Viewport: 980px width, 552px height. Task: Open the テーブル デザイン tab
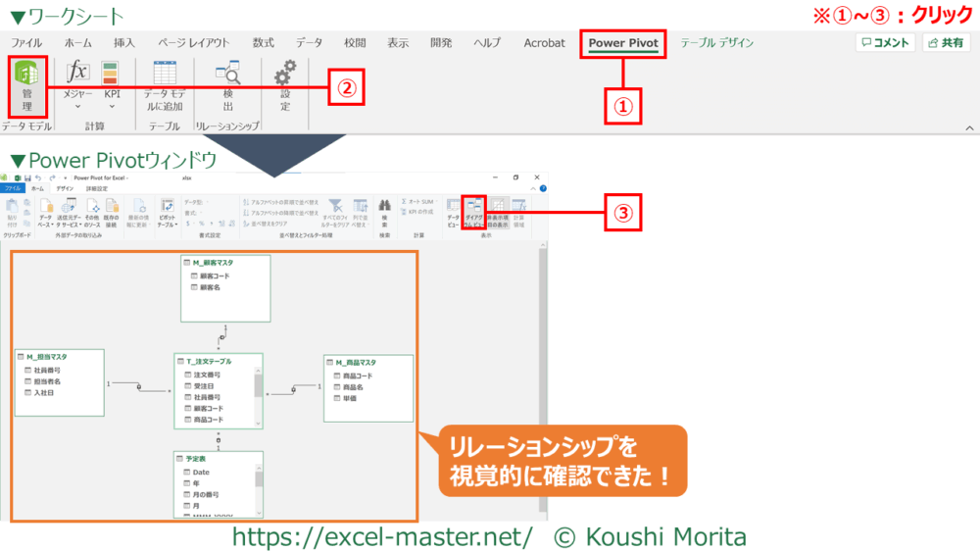click(716, 43)
